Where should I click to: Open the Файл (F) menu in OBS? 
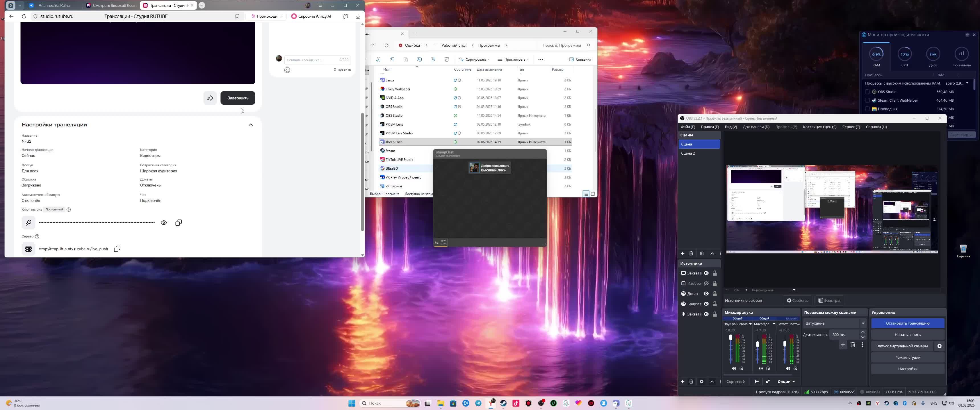[x=688, y=127]
